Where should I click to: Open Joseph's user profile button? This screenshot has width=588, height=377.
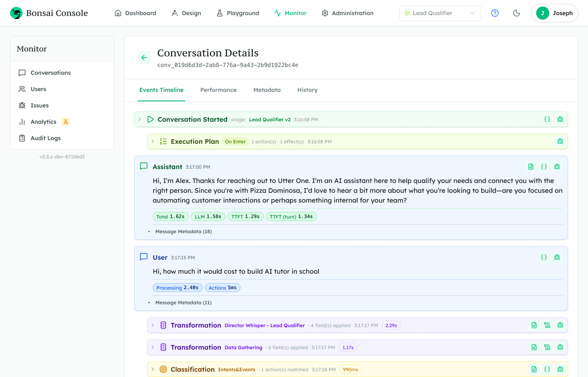point(554,13)
